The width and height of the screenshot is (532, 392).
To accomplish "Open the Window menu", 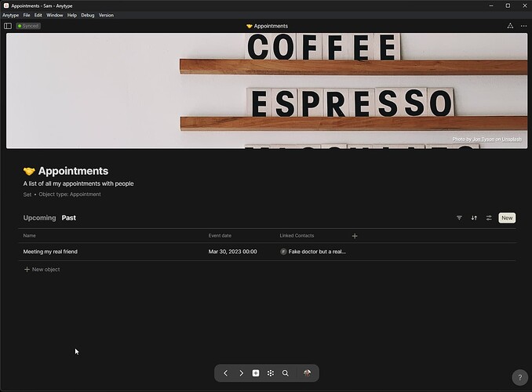I will pos(55,15).
